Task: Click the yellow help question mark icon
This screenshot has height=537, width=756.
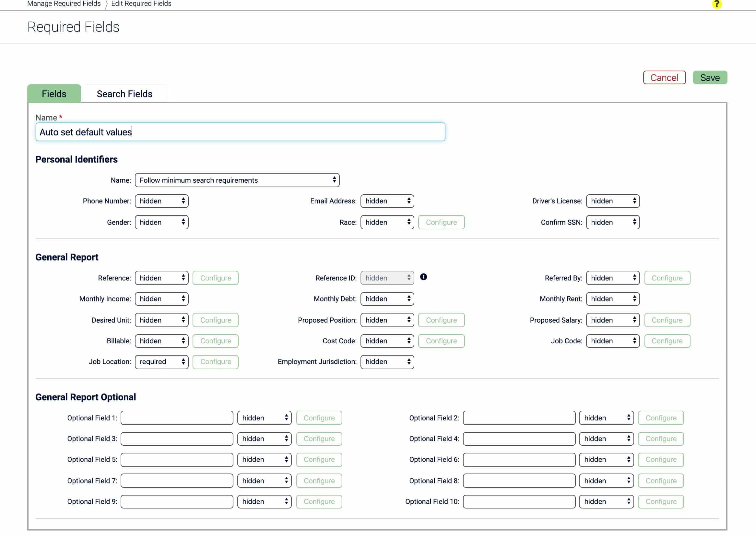Action: (x=716, y=4)
